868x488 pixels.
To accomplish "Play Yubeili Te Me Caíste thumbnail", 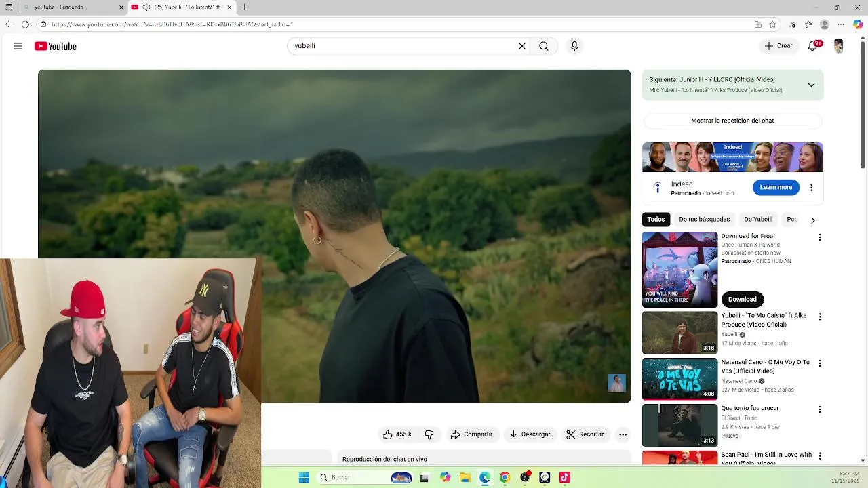I will [679, 333].
